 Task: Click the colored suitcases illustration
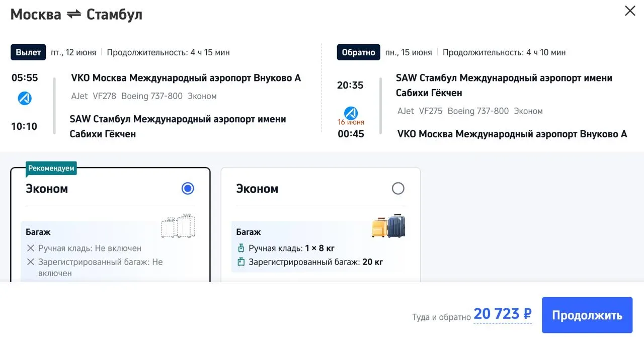click(388, 226)
